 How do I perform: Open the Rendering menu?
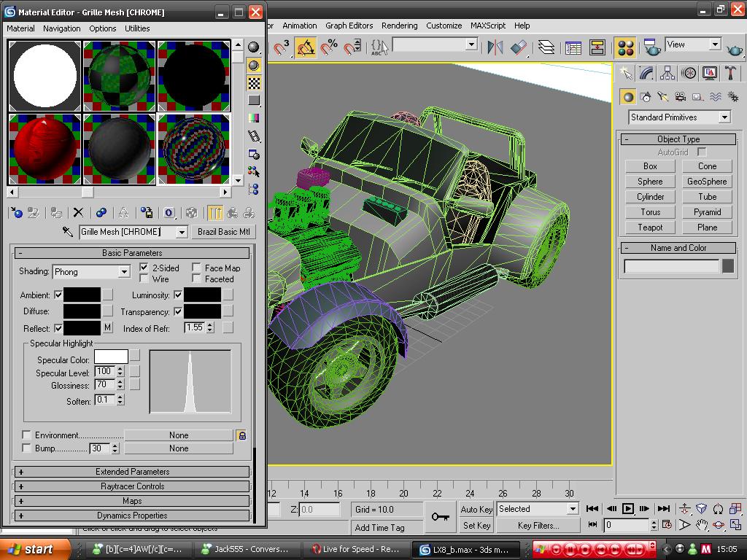point(399,26)
